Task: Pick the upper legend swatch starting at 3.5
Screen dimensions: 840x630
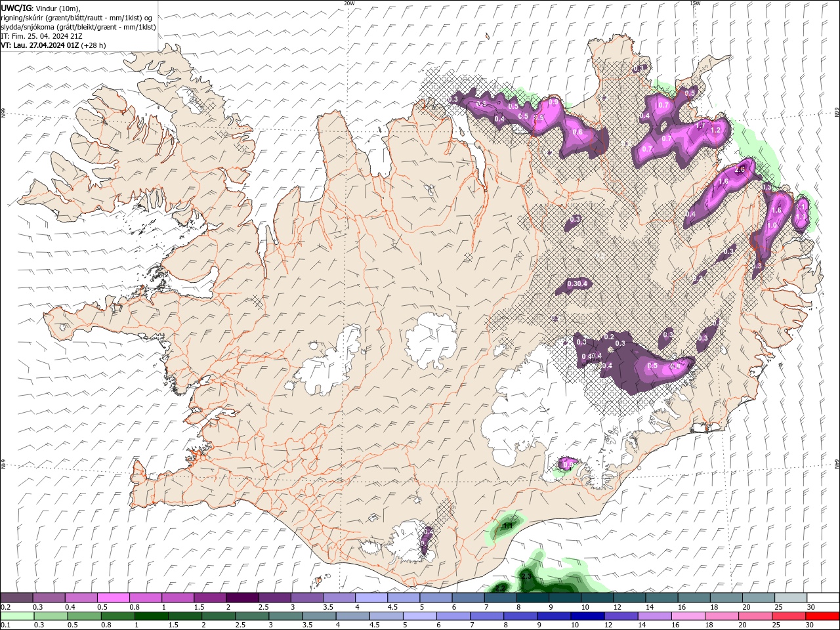Action: click(x=339, y=597)
